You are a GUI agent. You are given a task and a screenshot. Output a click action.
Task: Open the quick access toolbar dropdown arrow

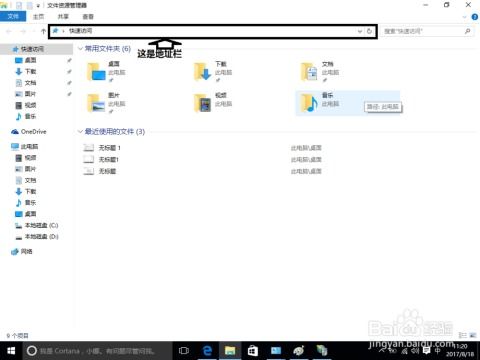[38, 6]
